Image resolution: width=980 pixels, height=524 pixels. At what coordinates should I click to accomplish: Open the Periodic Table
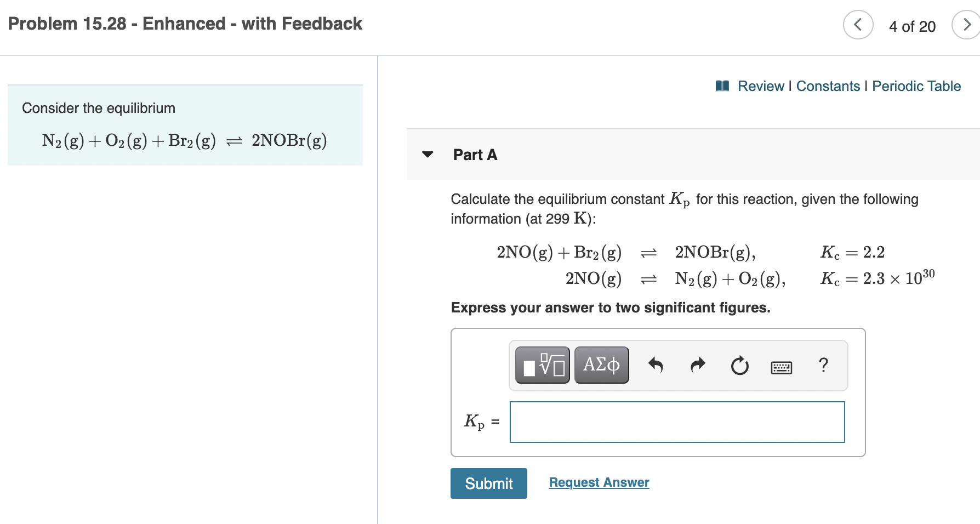[x=916, y=86]
